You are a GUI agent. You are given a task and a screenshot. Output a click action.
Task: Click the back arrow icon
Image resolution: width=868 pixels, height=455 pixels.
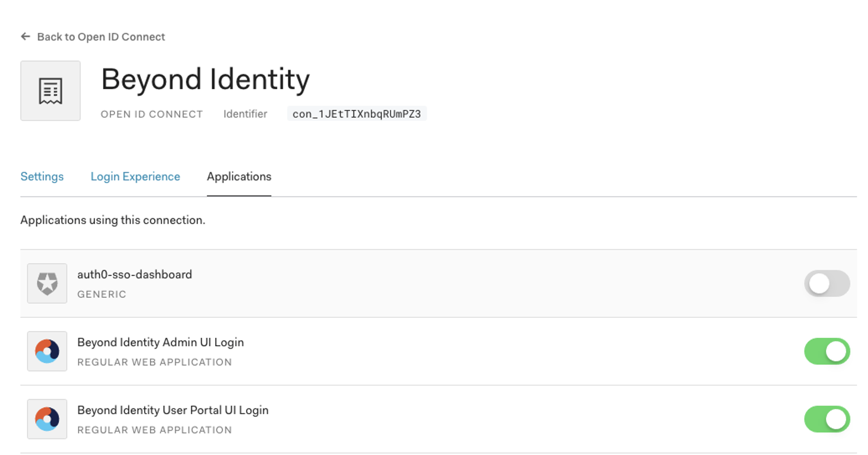[25, 37]
